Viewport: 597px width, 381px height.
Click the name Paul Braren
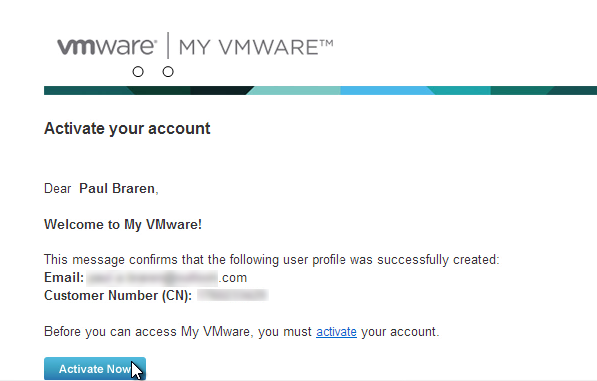117,188
